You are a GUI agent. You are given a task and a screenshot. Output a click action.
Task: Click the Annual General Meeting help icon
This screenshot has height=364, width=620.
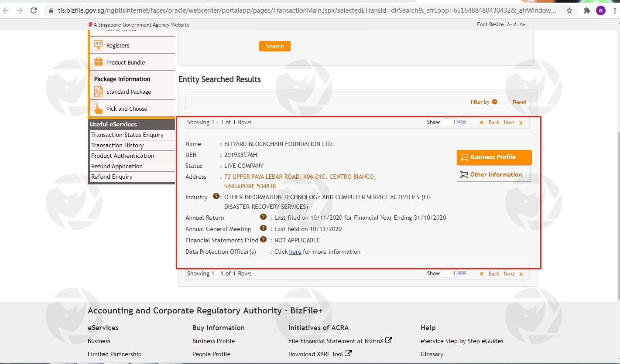263,228
